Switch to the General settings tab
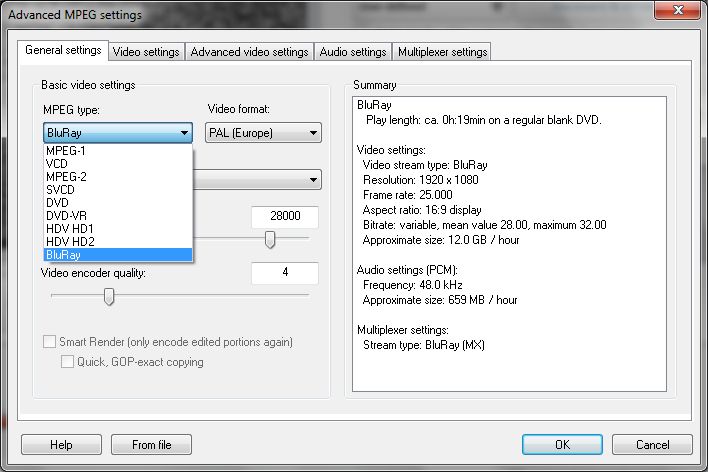 click(x=63, y=50)
